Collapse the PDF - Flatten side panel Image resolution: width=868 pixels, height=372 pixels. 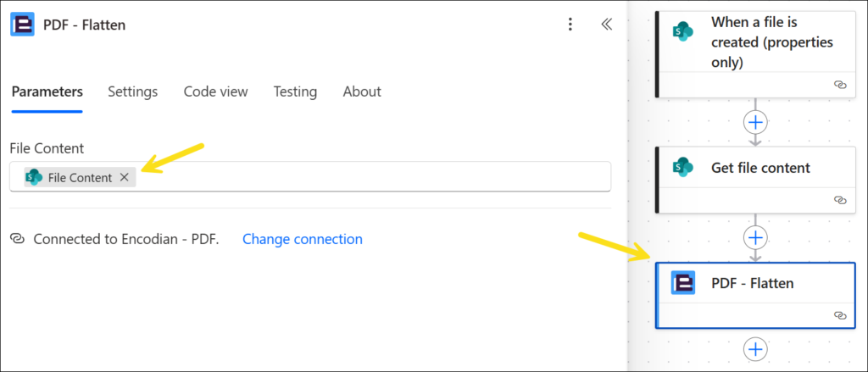tap(606, 25)
